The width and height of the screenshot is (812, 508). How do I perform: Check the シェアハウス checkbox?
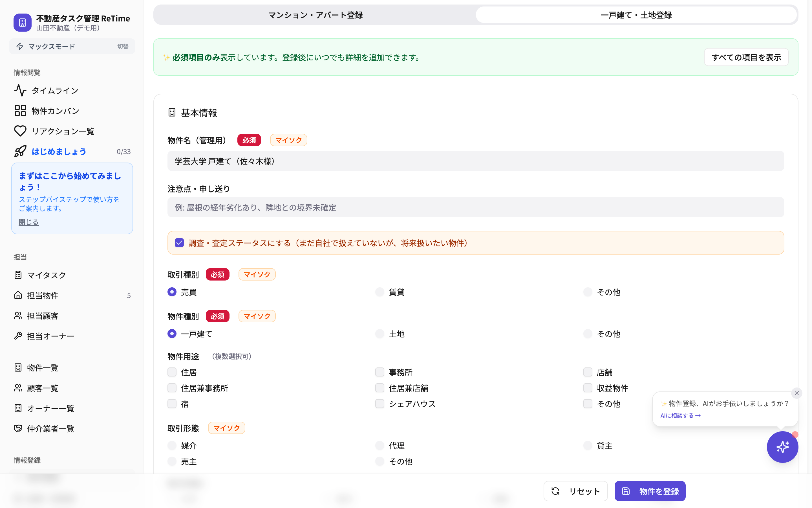point(379,404)
